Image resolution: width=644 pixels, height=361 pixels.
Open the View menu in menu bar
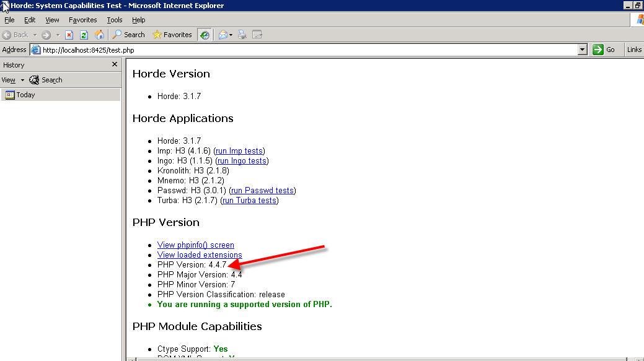pos(52,20)
